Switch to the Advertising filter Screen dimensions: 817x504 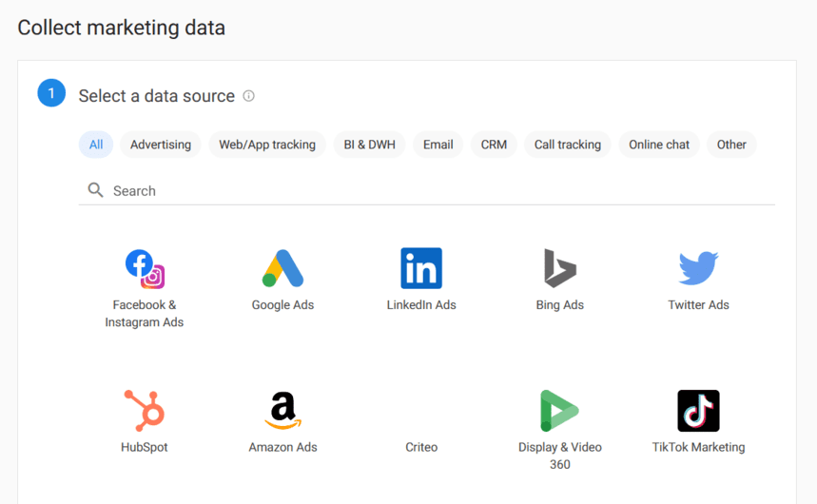tap(161, 145)
